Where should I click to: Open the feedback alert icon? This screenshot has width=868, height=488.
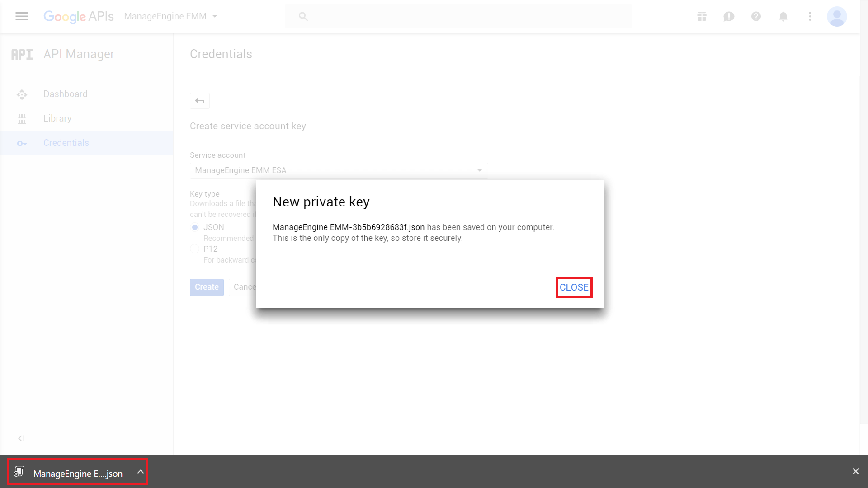(729, 16)
